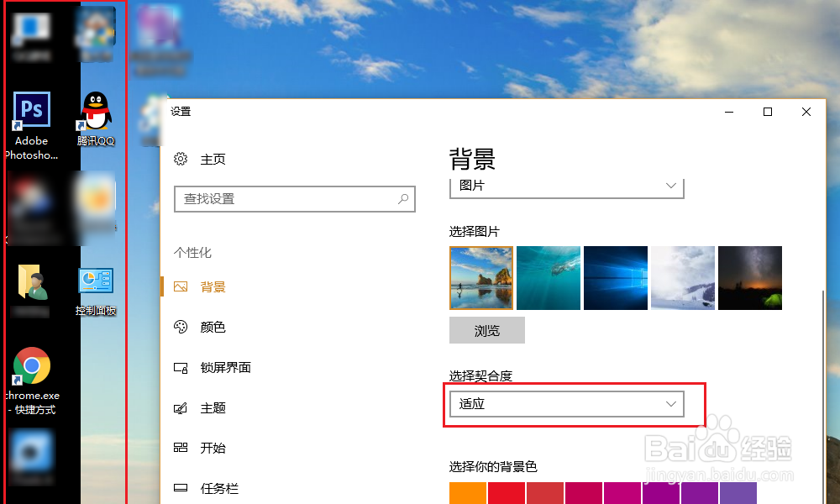840x504 pixels.
Task: Expand the 适应 fit dropdown
Action: pos(567,404)
